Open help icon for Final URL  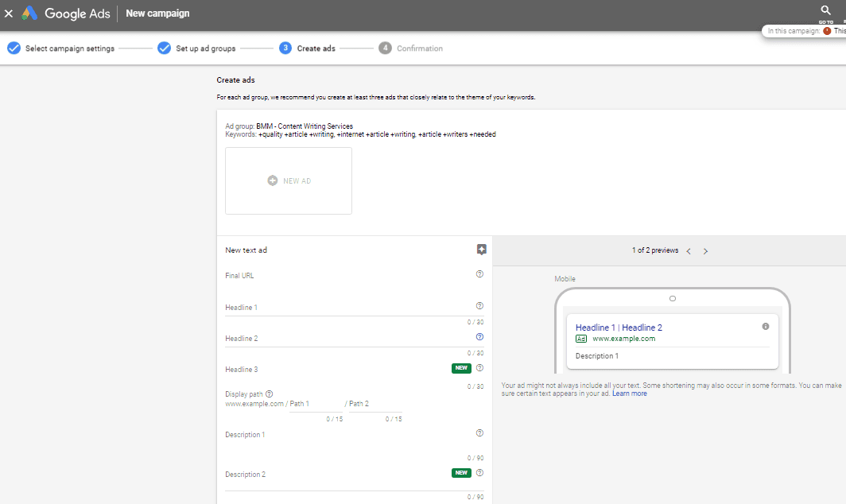pyautogui.click(x=479, y=274)
